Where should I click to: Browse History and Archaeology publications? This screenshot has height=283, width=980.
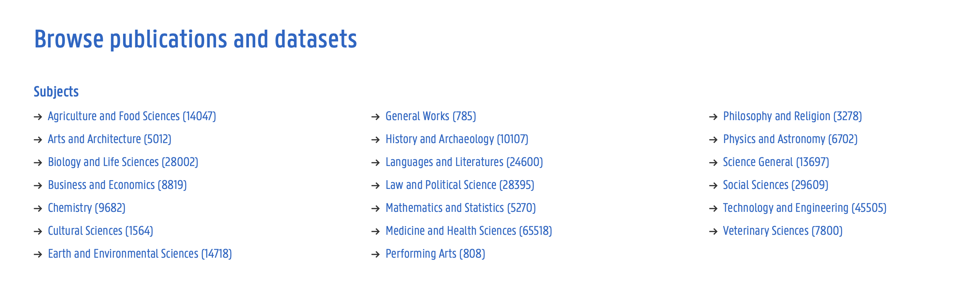point(457,140)
